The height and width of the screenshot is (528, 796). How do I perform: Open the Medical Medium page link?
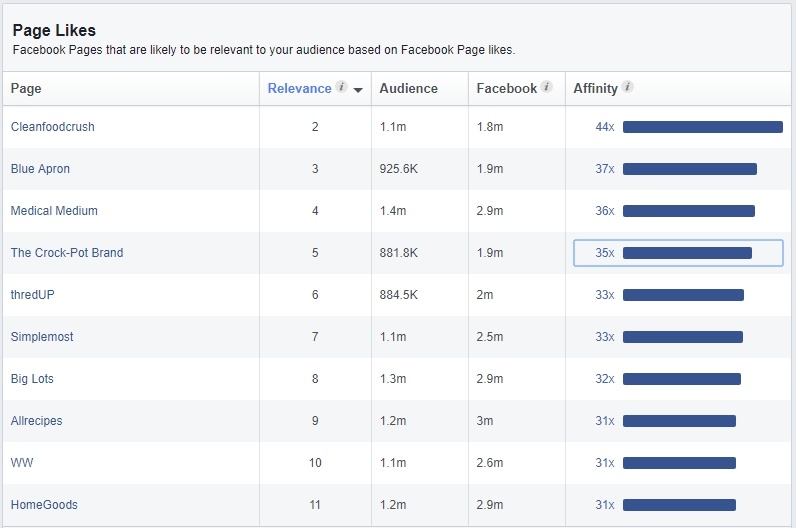click(x=54, y=211)
